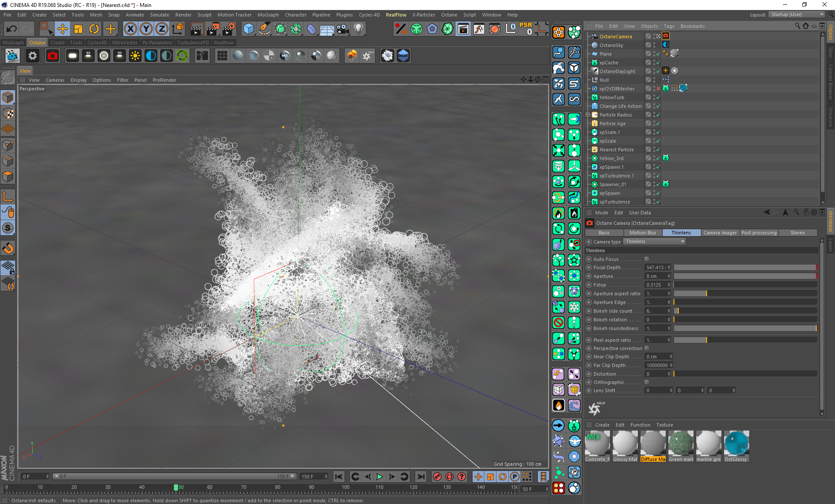
Task: Open the RealFlow menu
Action: pyautogui.click(x=396, y=15)
